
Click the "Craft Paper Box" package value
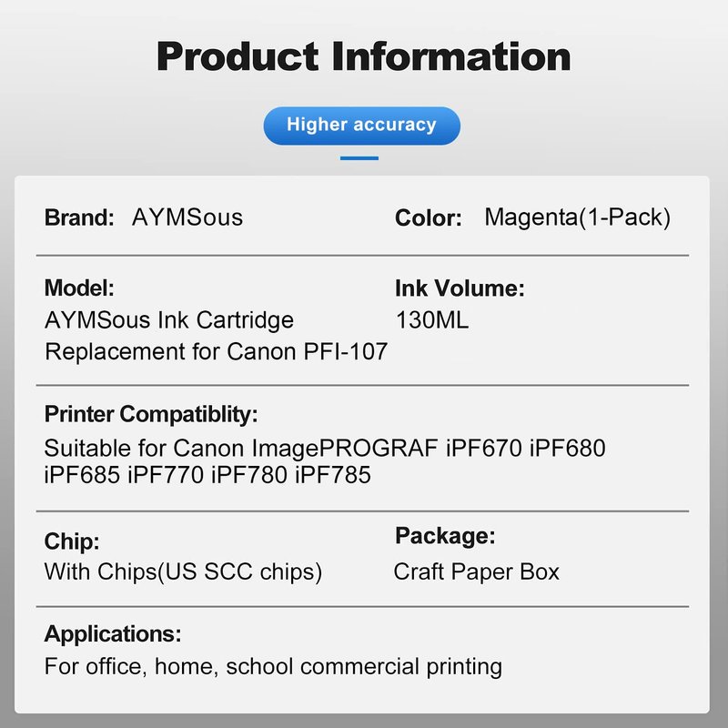pyautogui.click(x=477, y=572)
